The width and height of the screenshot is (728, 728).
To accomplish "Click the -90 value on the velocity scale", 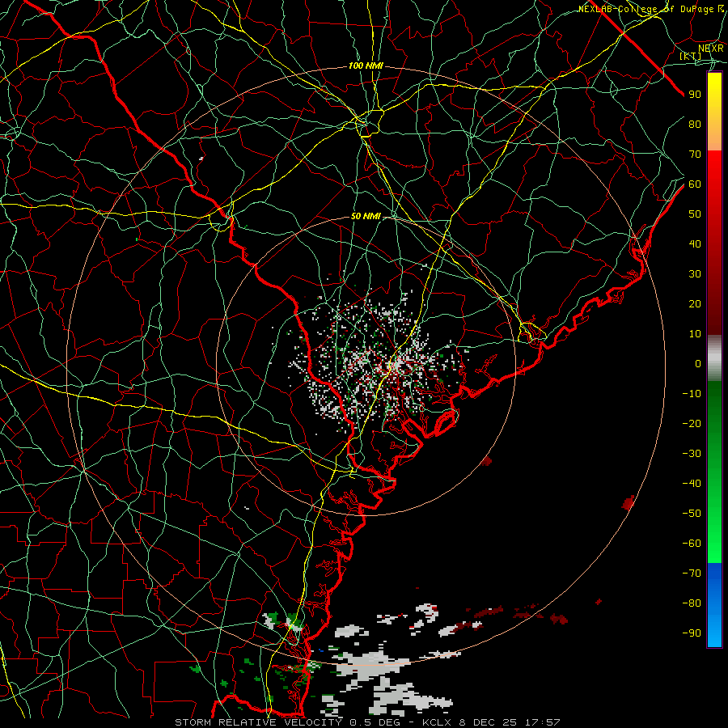I will point(692,633).
